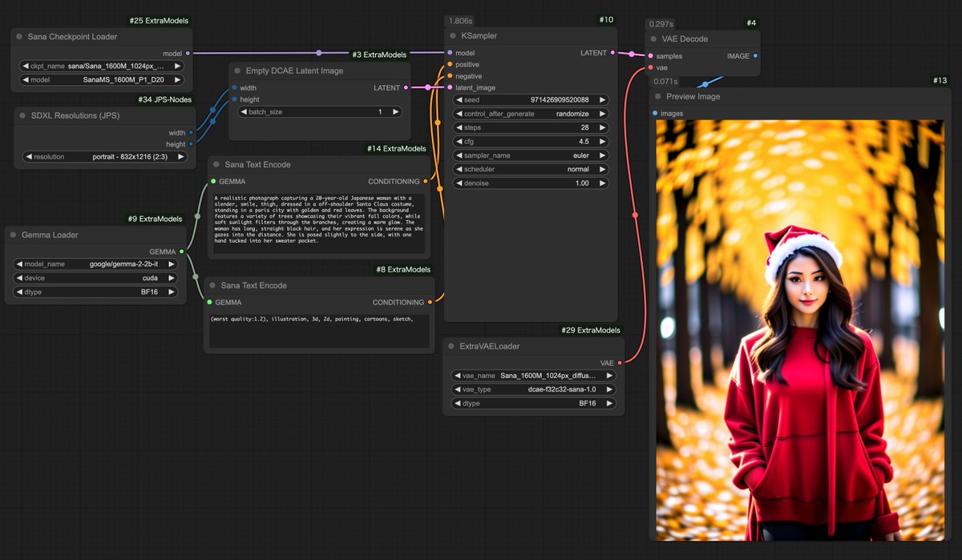Click the cfg value field showing 4.5
The image size is (962, 560).
[530, 142]
